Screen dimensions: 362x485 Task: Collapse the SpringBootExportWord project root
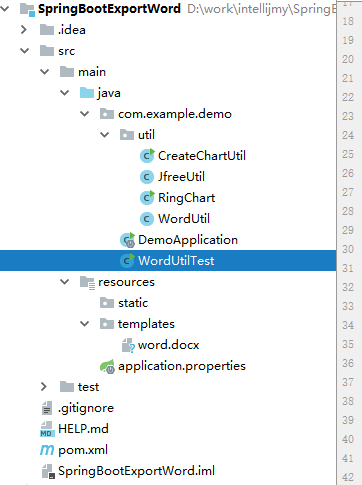5,9
